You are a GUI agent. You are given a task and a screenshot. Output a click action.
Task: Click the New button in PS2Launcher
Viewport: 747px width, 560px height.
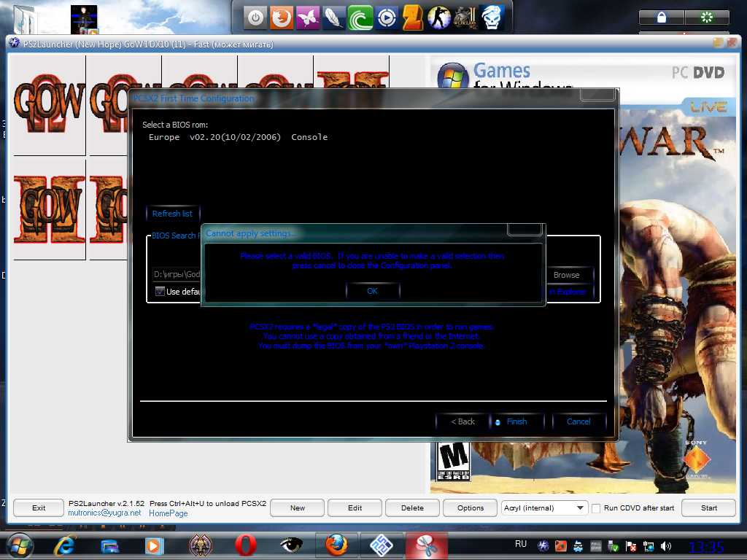298,508
